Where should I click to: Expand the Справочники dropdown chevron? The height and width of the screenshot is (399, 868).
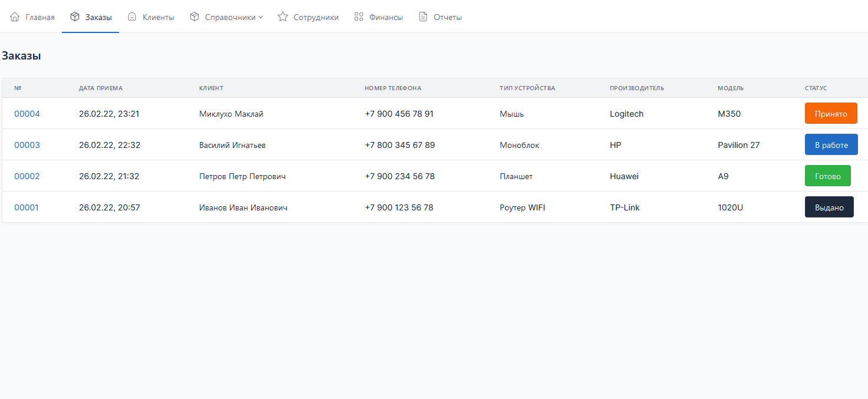260,17
